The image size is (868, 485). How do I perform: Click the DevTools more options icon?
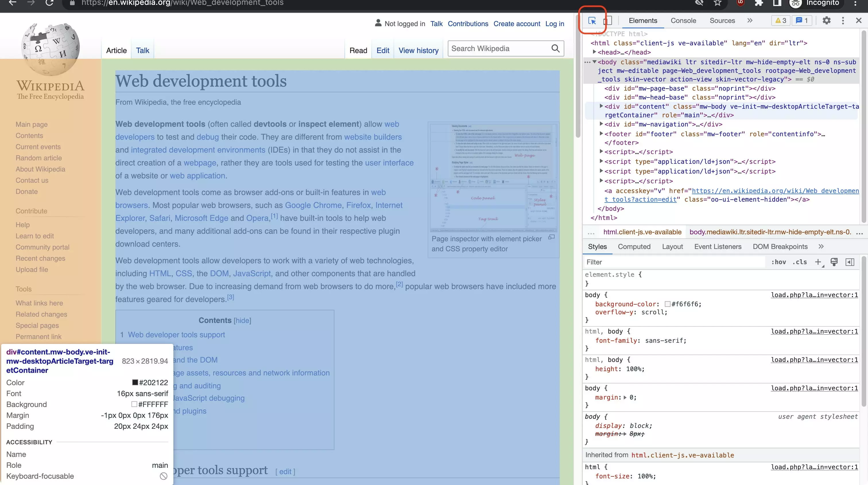click(842, 20)
